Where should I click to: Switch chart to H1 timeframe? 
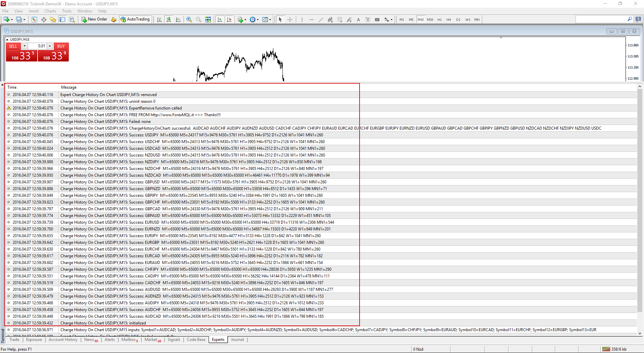(439, 19)
